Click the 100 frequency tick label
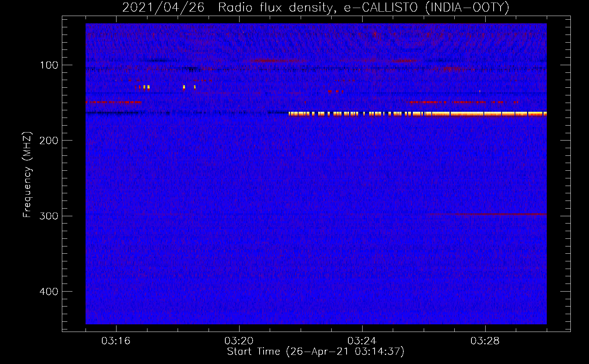This screenshot has width=589, height=364. (x=49, y=65)
